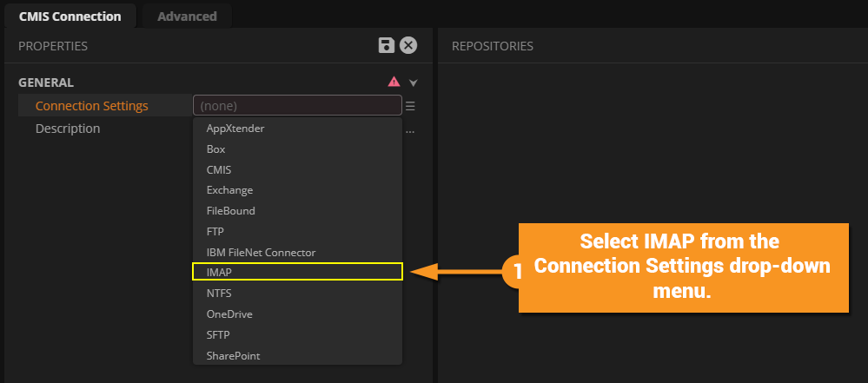
Task: Select the CMIS Connection tab
Action: (x=70, y=16)
